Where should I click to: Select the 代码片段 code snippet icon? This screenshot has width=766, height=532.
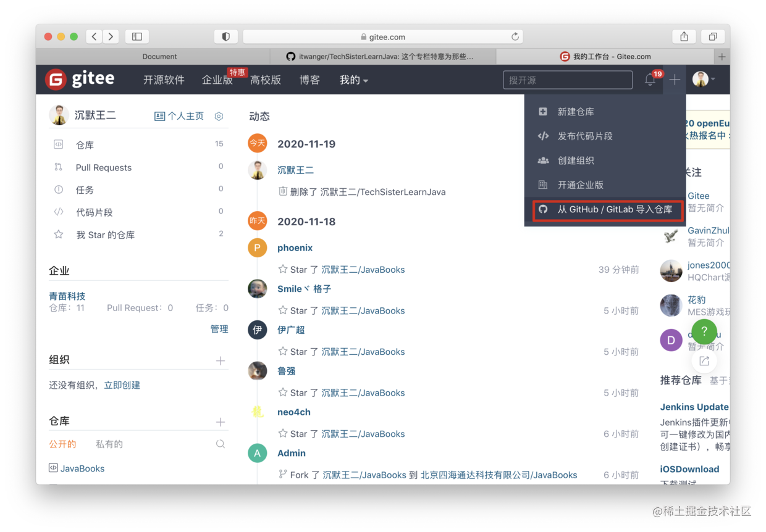(x=58, y=212)
